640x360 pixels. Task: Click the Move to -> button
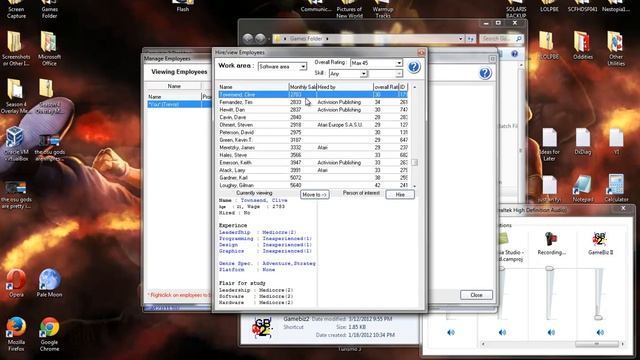(314, 195)
